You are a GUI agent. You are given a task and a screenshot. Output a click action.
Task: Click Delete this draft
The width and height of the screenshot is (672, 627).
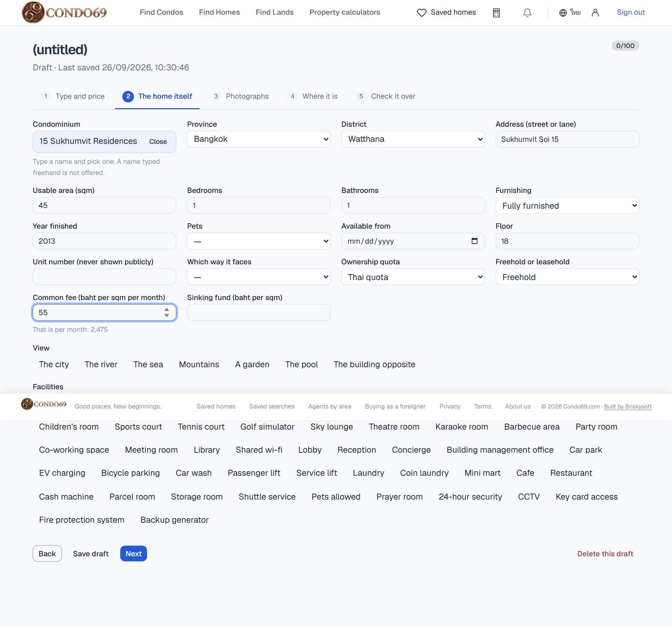(x=605, y=553)
